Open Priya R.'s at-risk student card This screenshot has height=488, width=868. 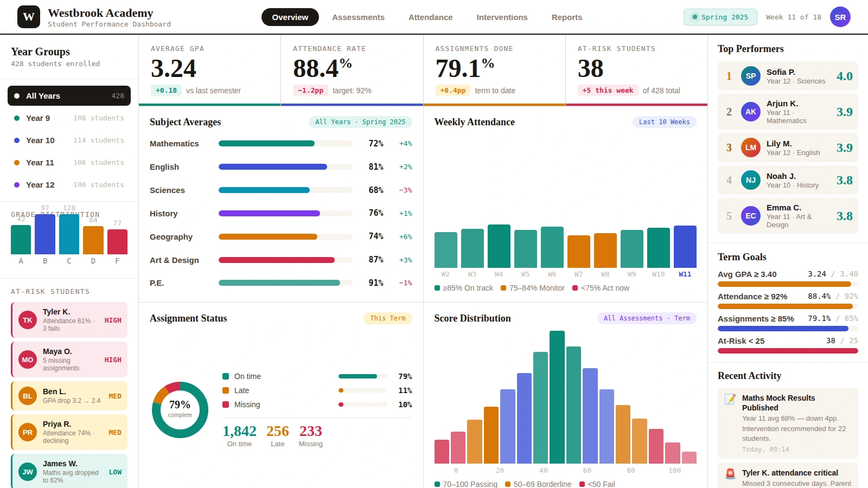(x=68, y=432)
